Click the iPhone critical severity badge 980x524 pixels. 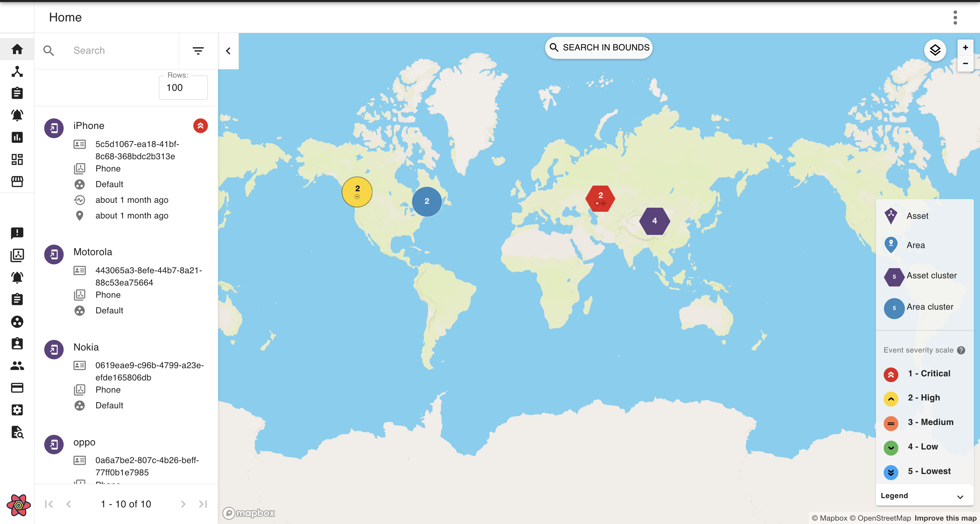click(200, 126)
